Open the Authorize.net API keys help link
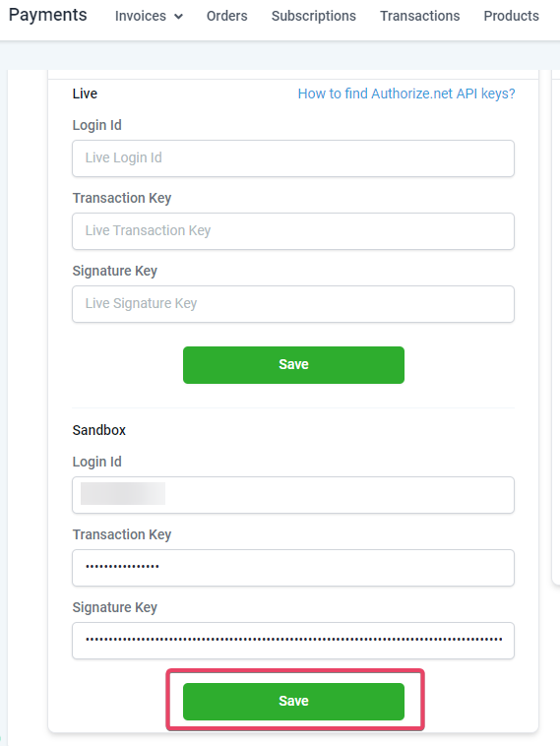The image size is (560, 746). 406,93
